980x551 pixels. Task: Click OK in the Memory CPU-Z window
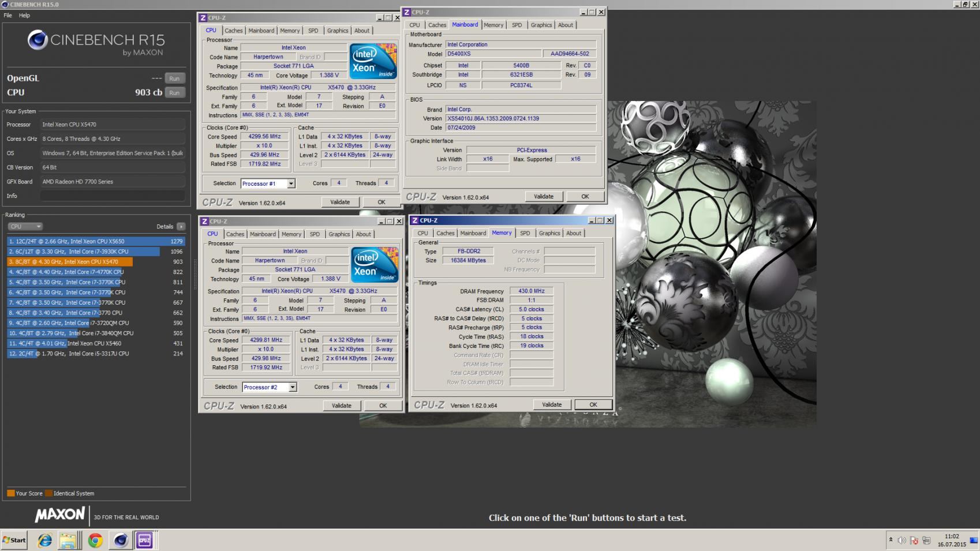point(593,404)
